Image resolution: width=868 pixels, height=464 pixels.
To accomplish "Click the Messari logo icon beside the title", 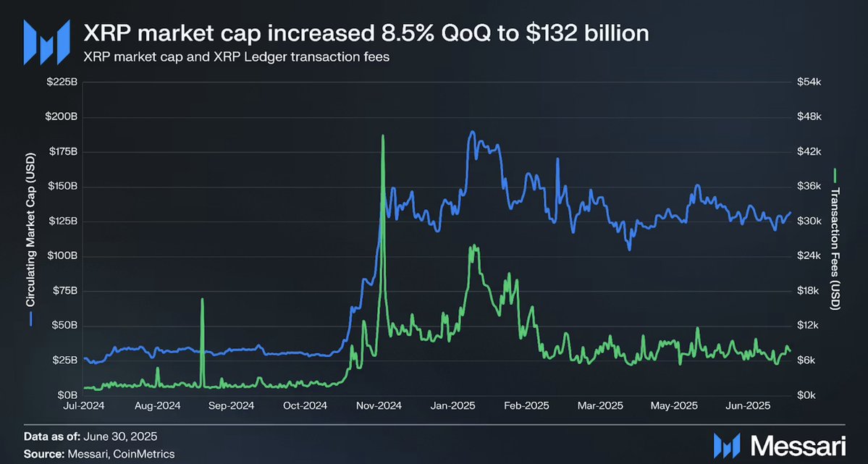I will (46, 42).
